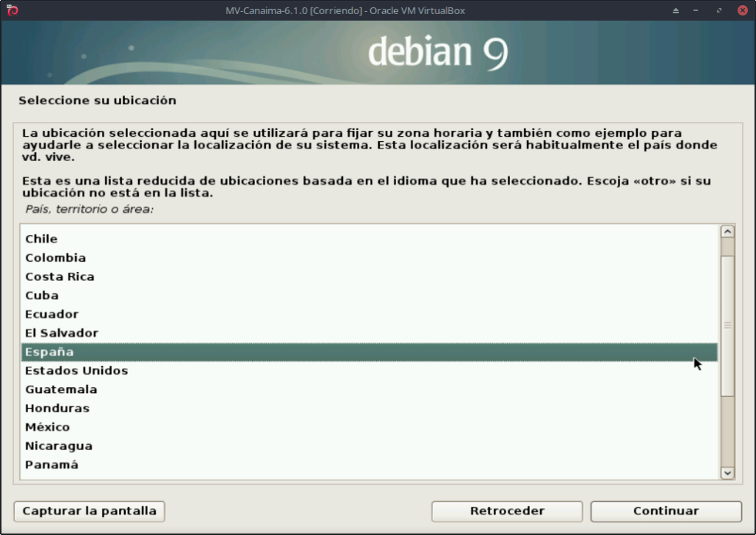Screen dimensions: 756x535
Task: Click the scrollbar up arrow
Action: tap(727, 231)
